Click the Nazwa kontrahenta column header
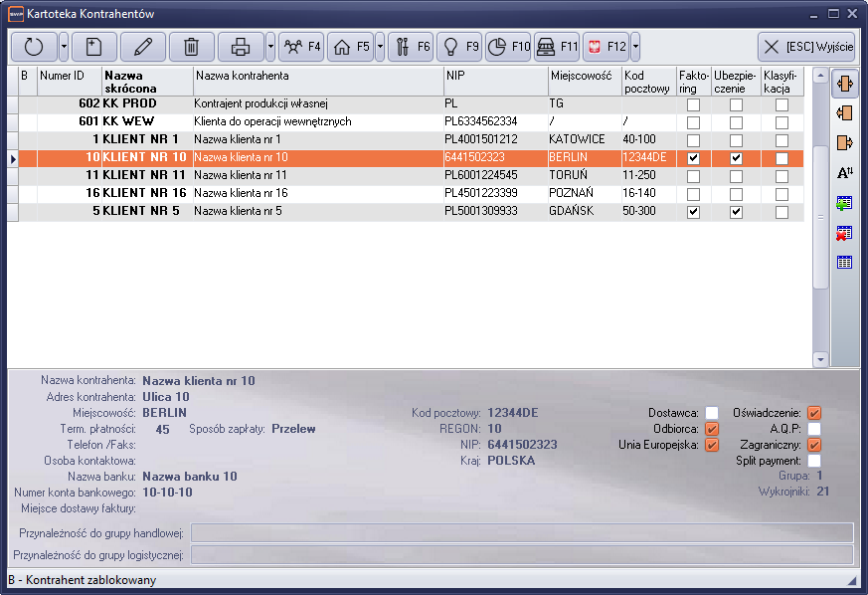The height and width of the screenshot is (595, 868). [318, 82]
